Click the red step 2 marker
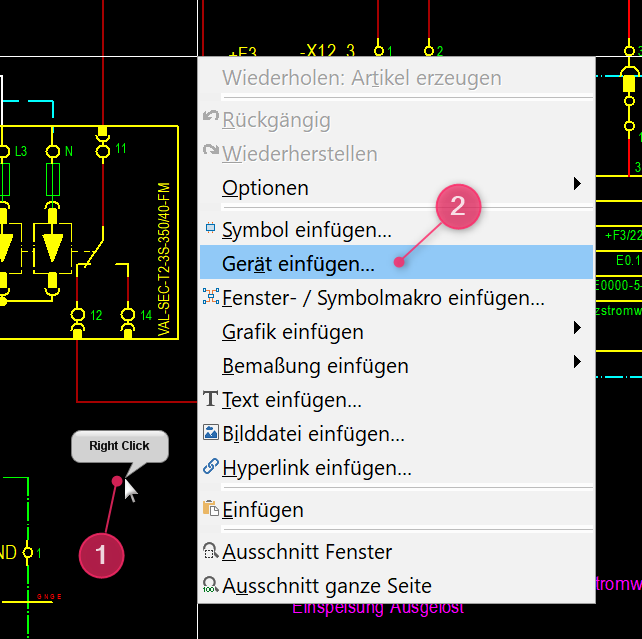 click(458, 207)
